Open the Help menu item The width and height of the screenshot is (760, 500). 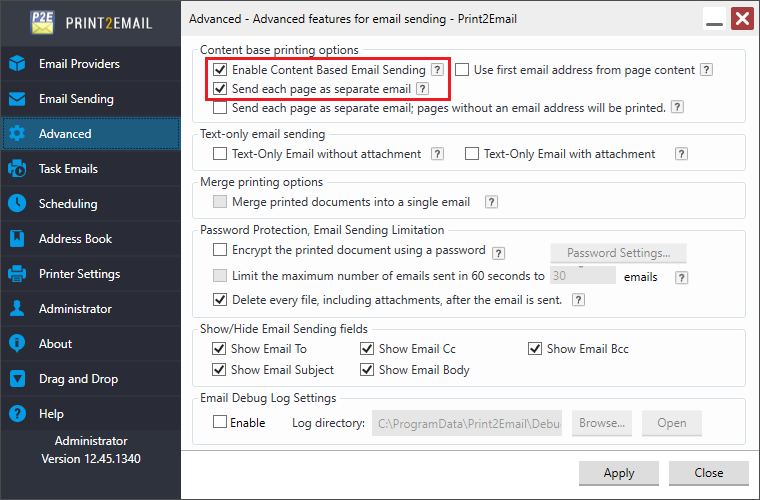point(51,414)
